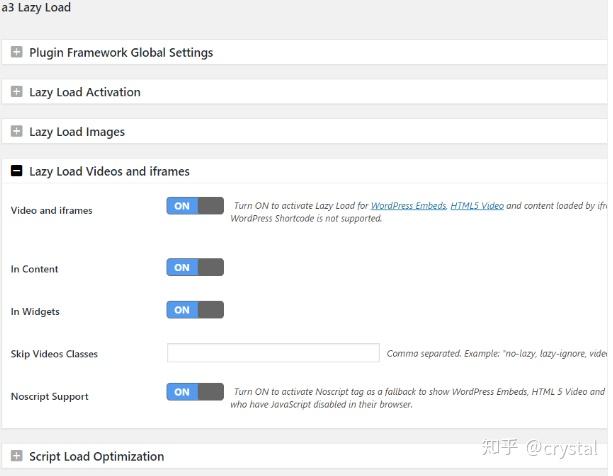Toggle the Video and iframes switch
Image resolution: width=613 pixels, height=476 pixels.
[x=195, y=206]
